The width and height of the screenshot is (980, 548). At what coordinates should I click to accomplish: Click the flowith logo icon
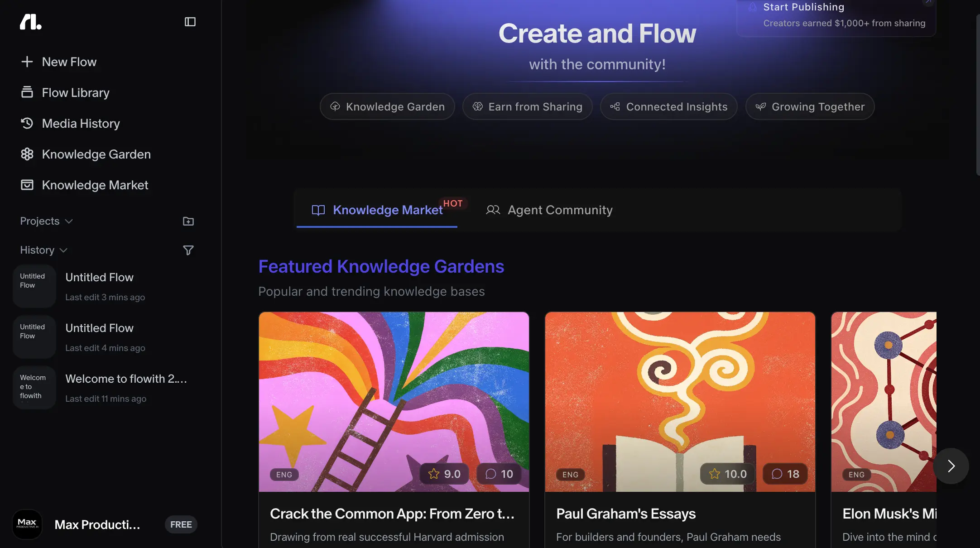point(30,22)
